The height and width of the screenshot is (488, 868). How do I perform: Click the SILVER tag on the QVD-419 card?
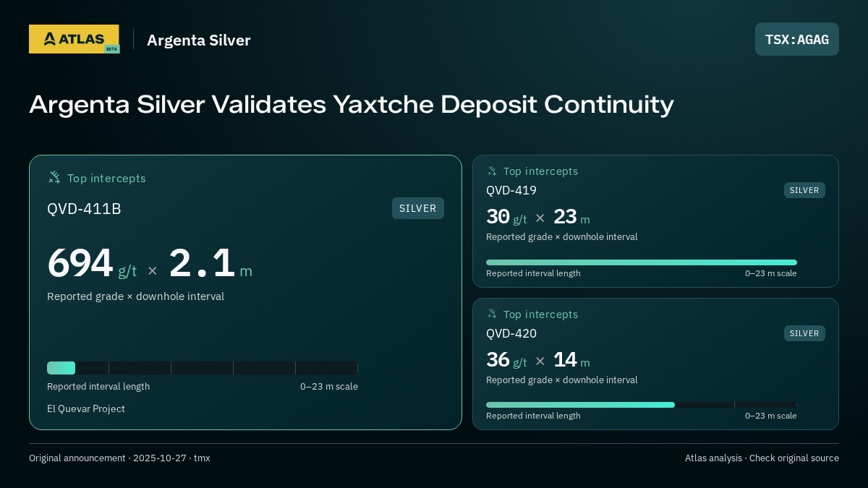pyautogui.click(x=804, y=190)
